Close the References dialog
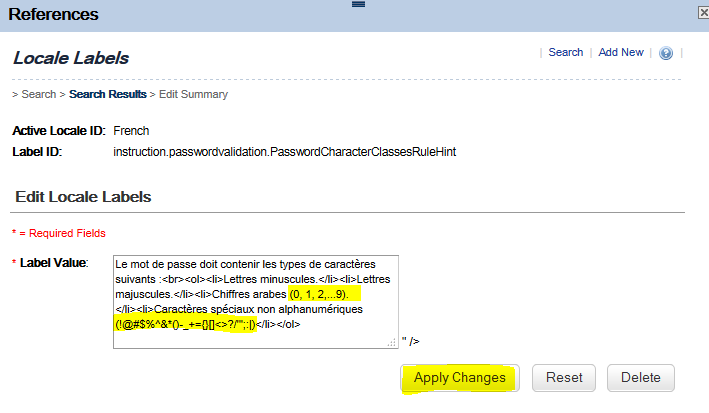The image size is (709, 413). click(x=704, y=13)
